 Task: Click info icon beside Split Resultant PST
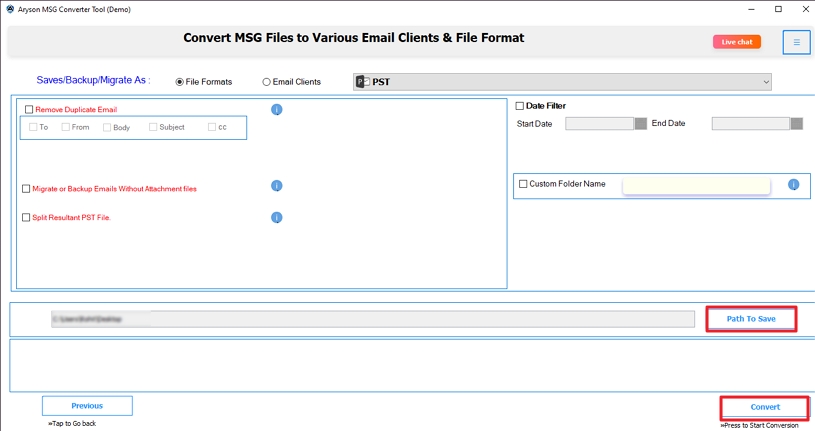point(277,217)
